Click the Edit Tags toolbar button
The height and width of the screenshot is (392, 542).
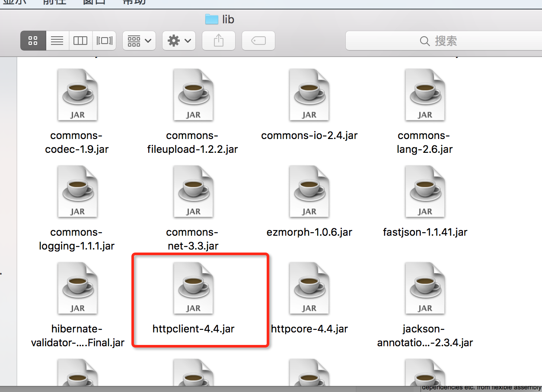[258, 41]
